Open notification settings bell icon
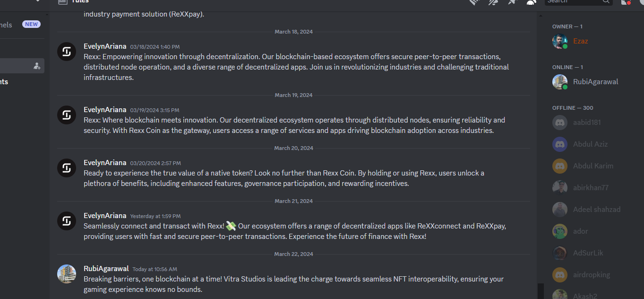Viewport: 644px width, 299px height. click(x=493, y=2)
